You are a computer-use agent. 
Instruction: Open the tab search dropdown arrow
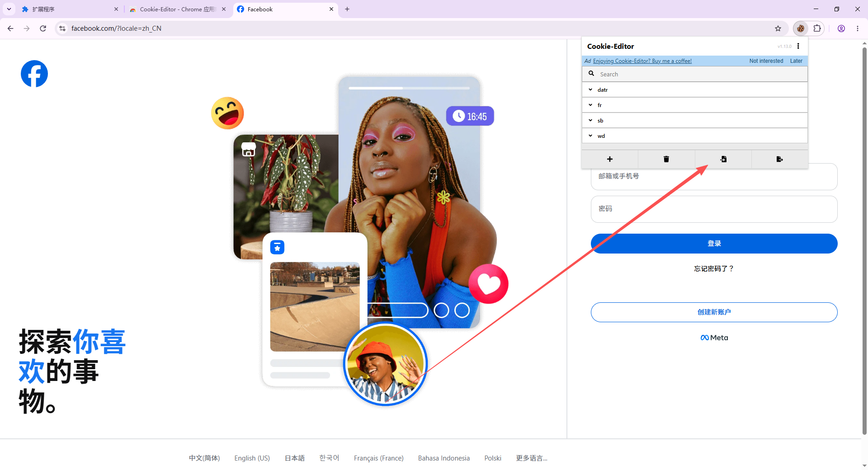9,9
